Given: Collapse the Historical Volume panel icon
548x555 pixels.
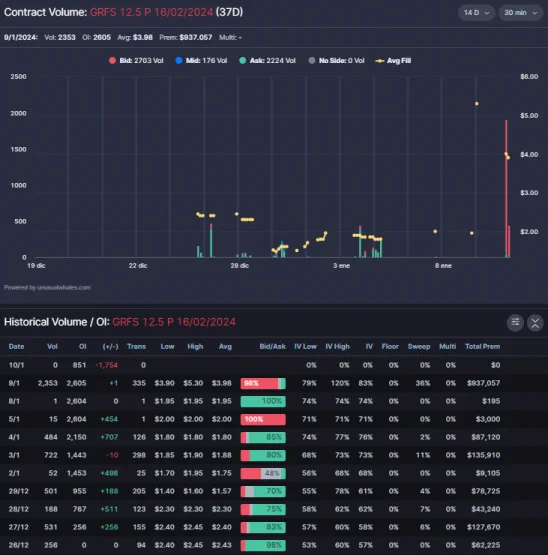Looking at the screenshot, I should 535,322.
